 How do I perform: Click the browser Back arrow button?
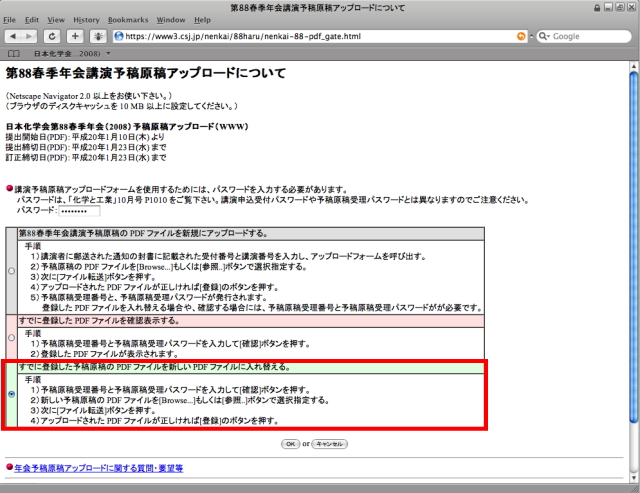[x=14, y=36]
